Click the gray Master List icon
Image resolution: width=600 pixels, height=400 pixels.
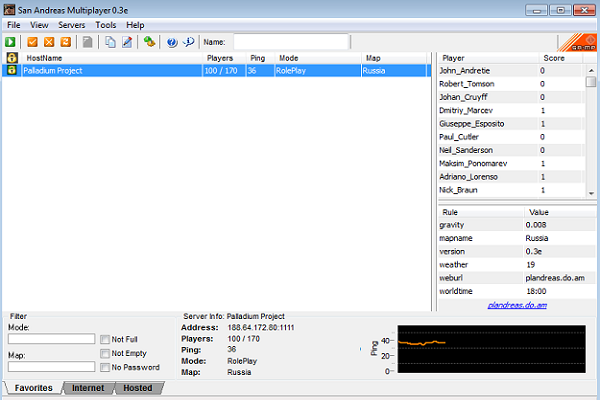(x=88, y=42)
